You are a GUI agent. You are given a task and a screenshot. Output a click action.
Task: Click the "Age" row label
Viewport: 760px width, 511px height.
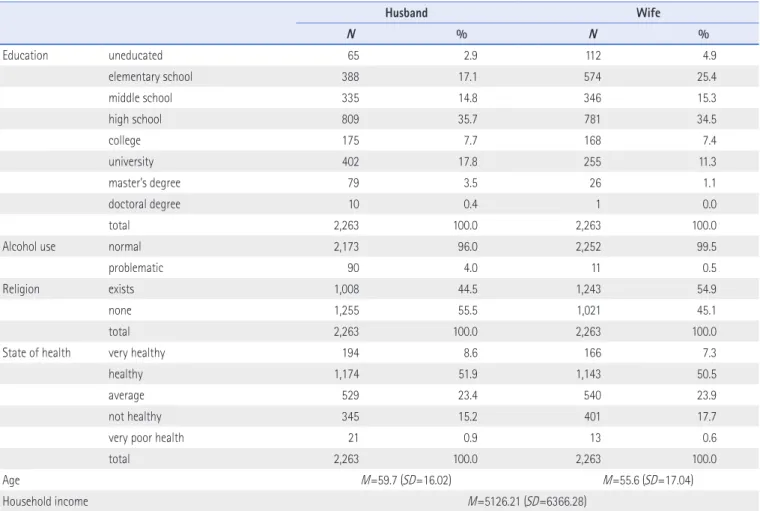[11, 480]
